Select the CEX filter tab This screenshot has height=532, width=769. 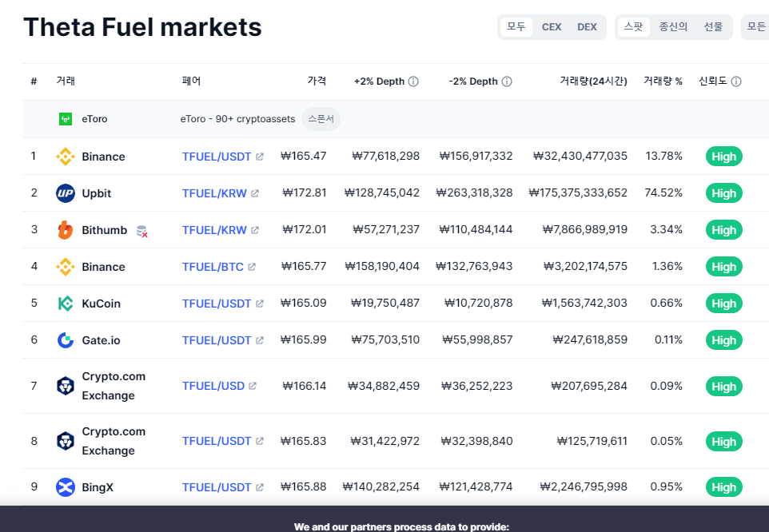click(x=552, y=27)
